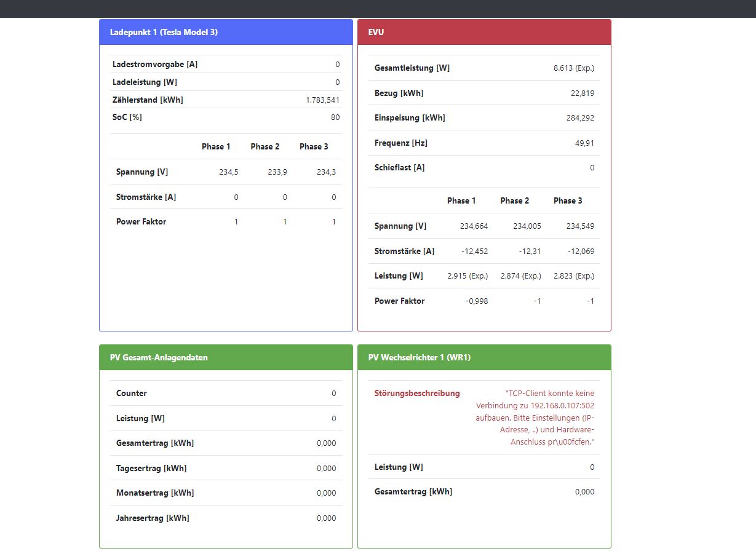Click the TCP-Client error message text
Image resolution: width=756 pixels, height=551 pixels.
point(535,418)
